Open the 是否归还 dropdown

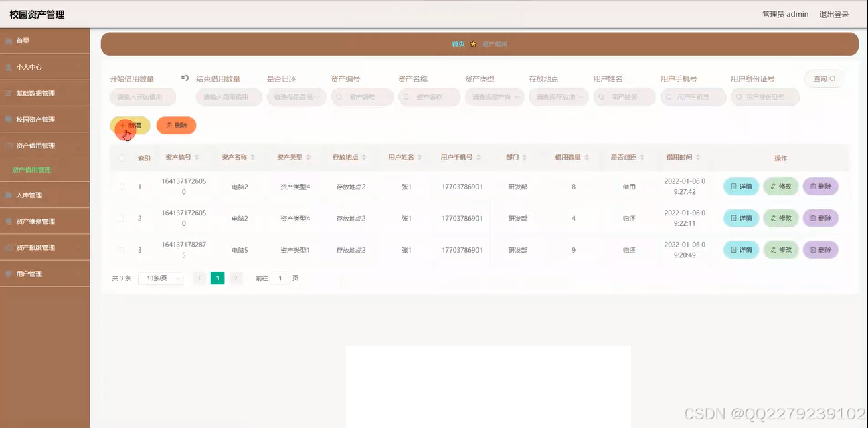[x=295, y=96]
